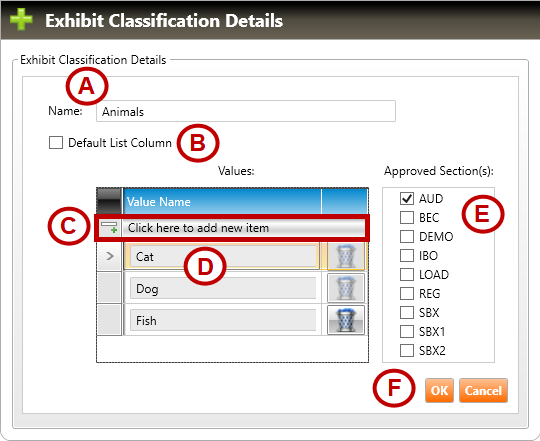Select the Value Name column header
This screenshot has height=441, width=540.
[222, 201]
